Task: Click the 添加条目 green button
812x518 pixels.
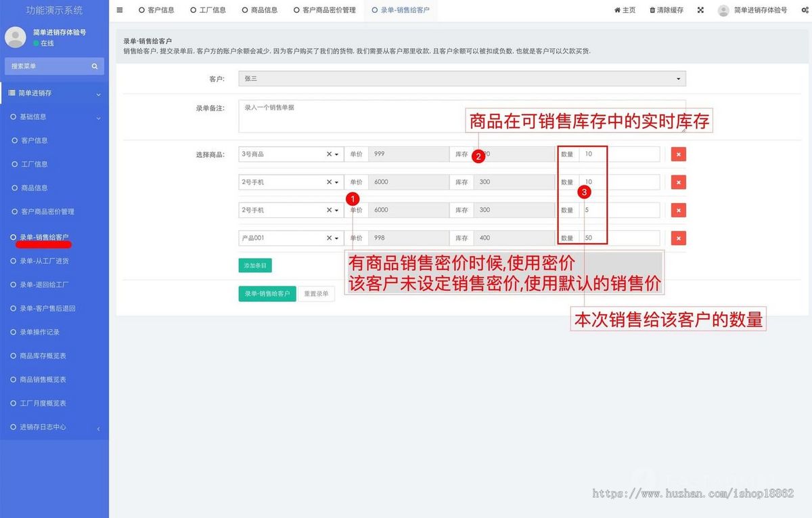Action: click(x=255, y=265)
